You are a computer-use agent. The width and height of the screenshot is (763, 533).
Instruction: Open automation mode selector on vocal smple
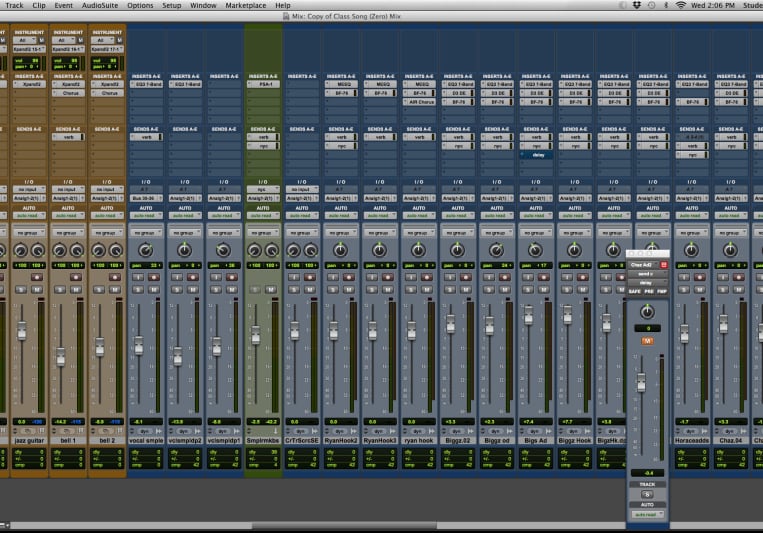tap(145, 215)
